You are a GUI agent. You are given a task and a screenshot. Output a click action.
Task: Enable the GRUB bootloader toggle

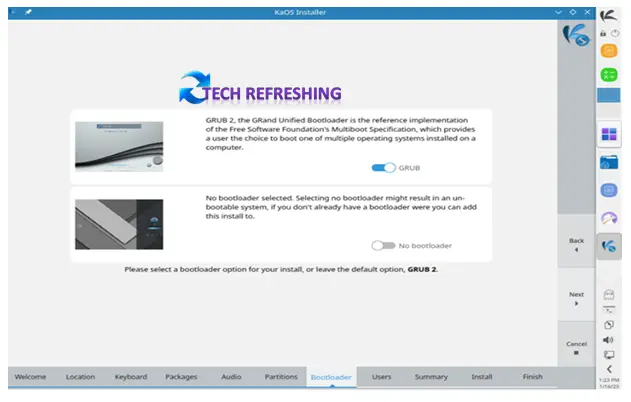(383, 168)
